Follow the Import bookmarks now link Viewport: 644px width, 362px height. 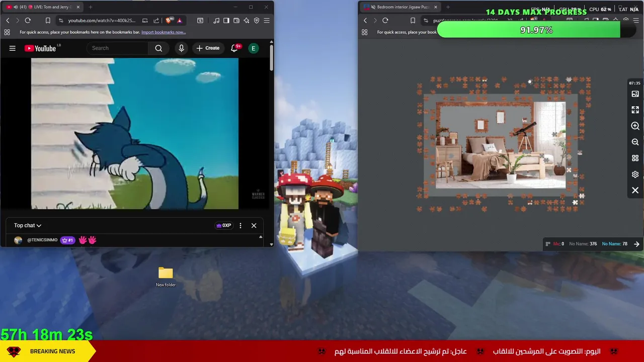164,32
